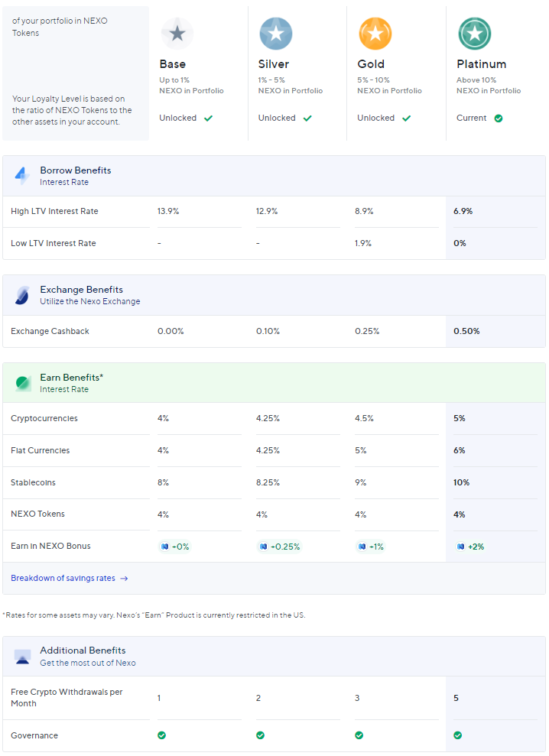549x756 pixels.
Task: Click the checkmark next to Silver Unlocked
Action: tap(307, 118)
